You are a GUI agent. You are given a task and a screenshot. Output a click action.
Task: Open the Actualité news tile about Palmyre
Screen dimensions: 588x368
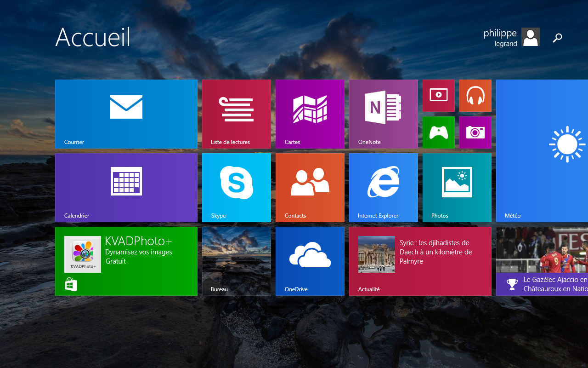click(420, 261)
